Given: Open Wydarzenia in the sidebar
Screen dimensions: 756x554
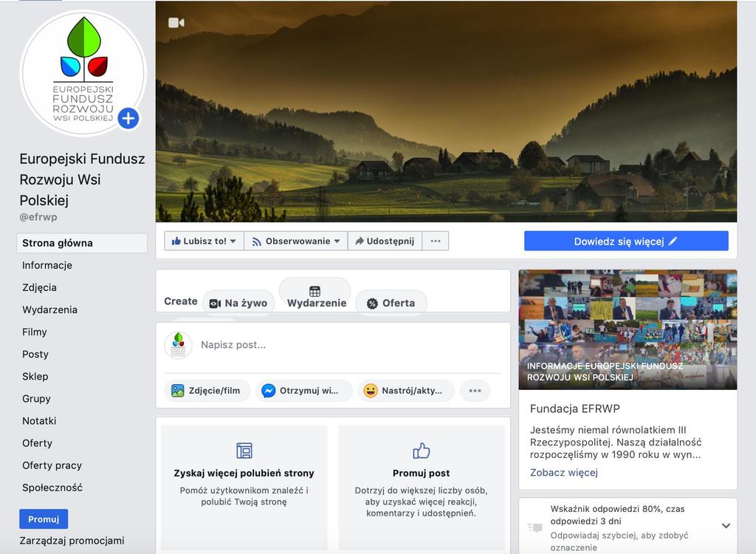Looking at the screenshot, I should (x=49, y=310).
